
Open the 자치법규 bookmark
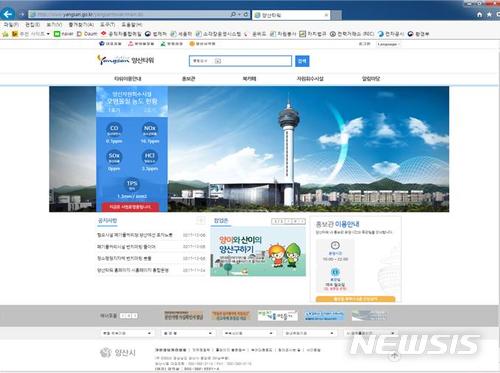pyautogui.click(x=312, y=34)
